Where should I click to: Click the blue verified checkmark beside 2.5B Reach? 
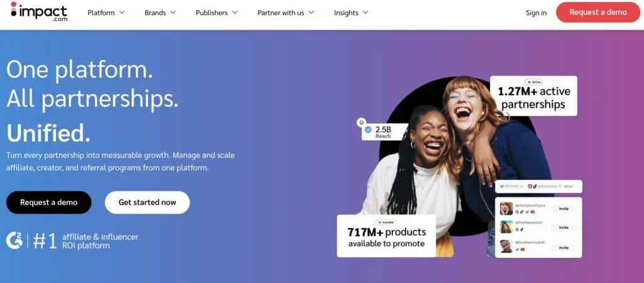[x=369, y=130]
